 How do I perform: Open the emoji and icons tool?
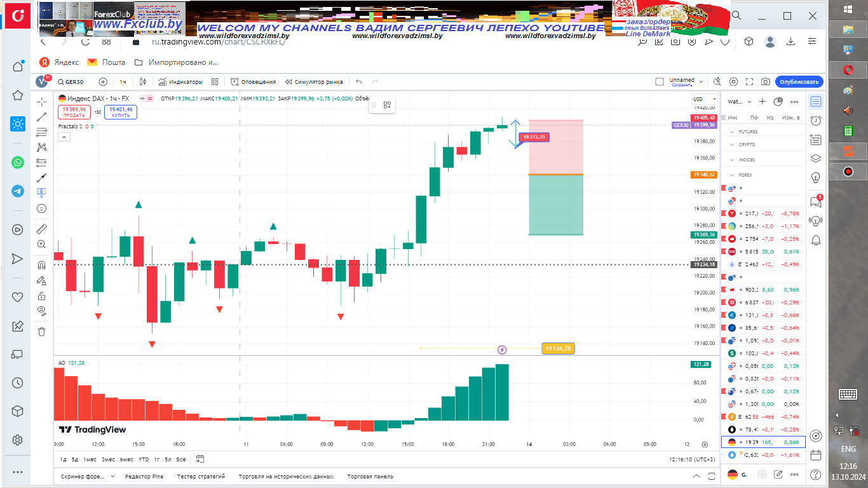(x=42, y=208)
